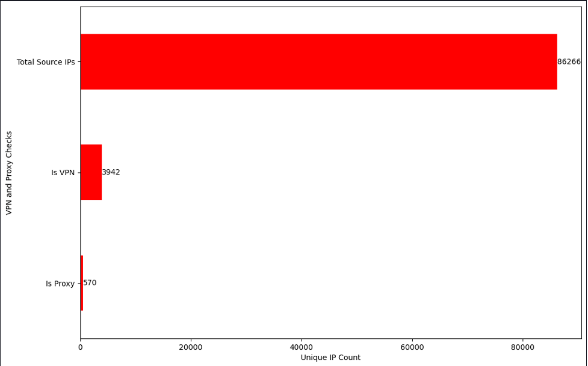Click the Total Source IPs red bar

pos(319,62)
